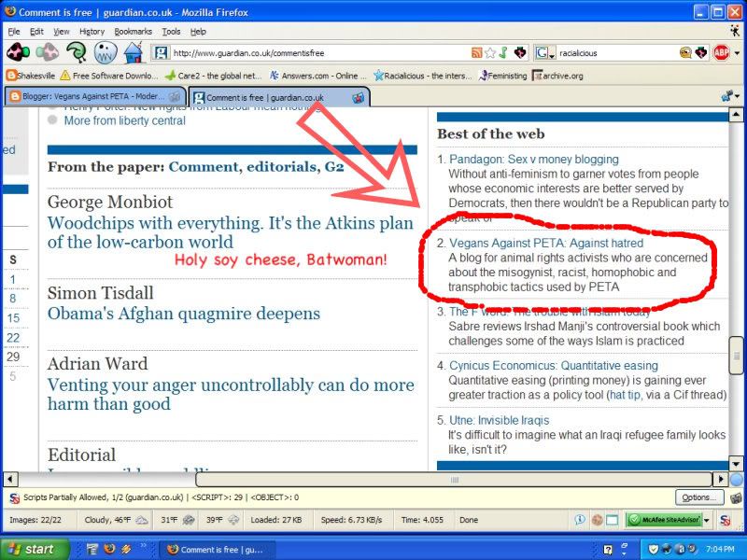The width and height of the screenshot is (747, 560).
Task: Click the green music note icon in address bar
Action: (x=503, y=52)
